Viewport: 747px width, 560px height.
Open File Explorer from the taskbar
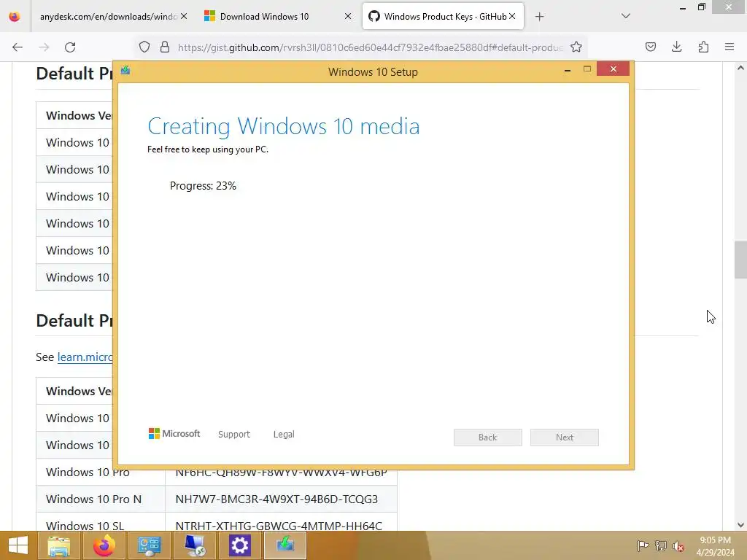pyautogui.click(x=58, y=545)
